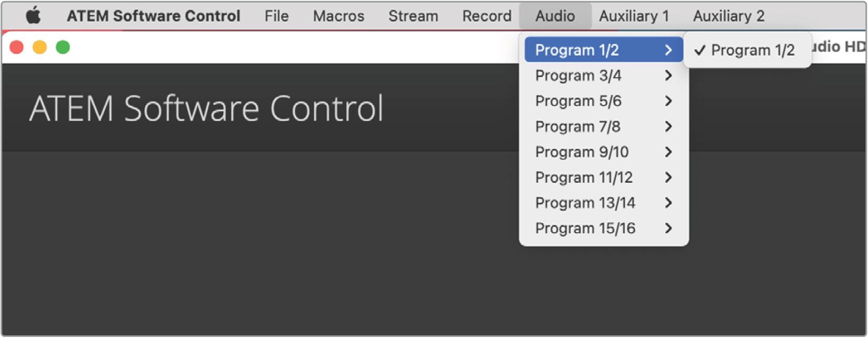
Task: Expand Program 9/10 submenu
Action: pyautogui.click(x=604, y=152)
